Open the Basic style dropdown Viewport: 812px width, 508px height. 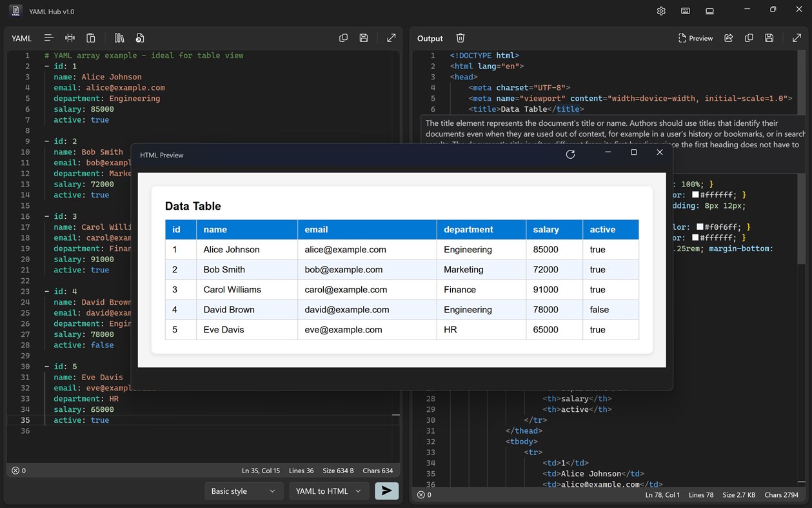click(243, 491)
